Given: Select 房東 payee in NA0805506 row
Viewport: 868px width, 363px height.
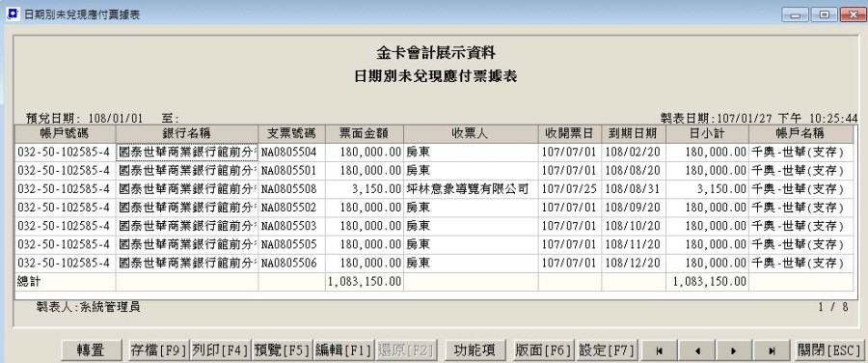Looking at the screenshot, I should tap(471, 263).
